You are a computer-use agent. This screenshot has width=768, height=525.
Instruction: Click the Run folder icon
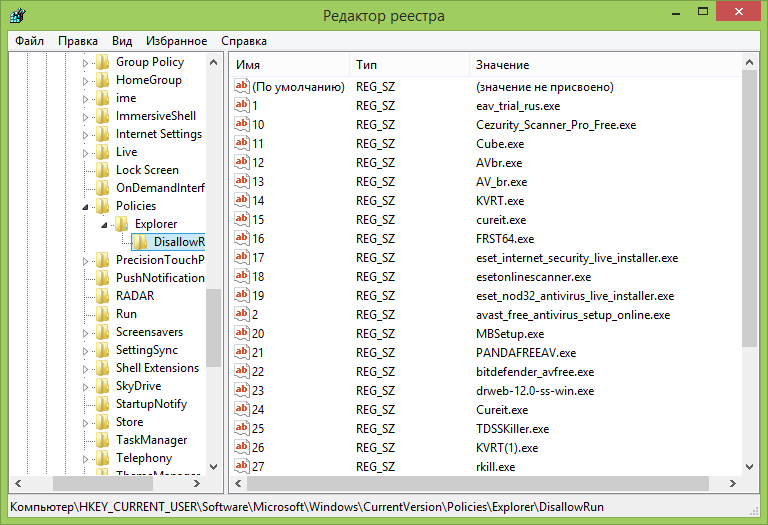[103, 314]
